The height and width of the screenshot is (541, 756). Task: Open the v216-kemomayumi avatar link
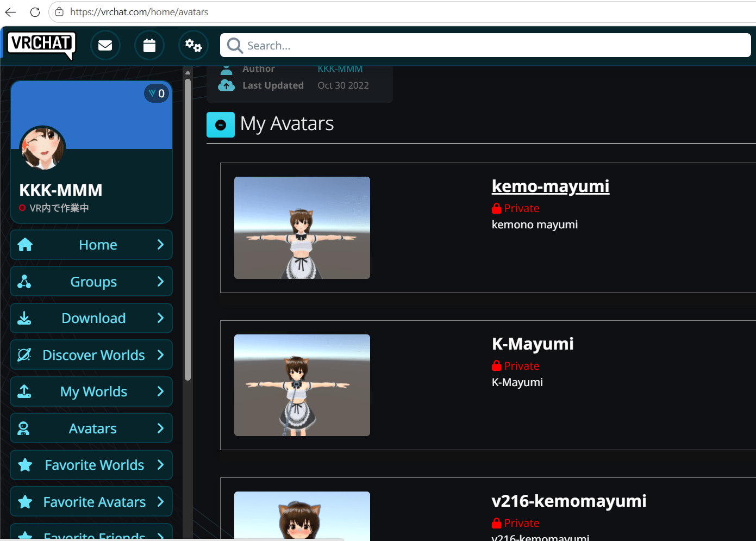(x=569, y=501)
